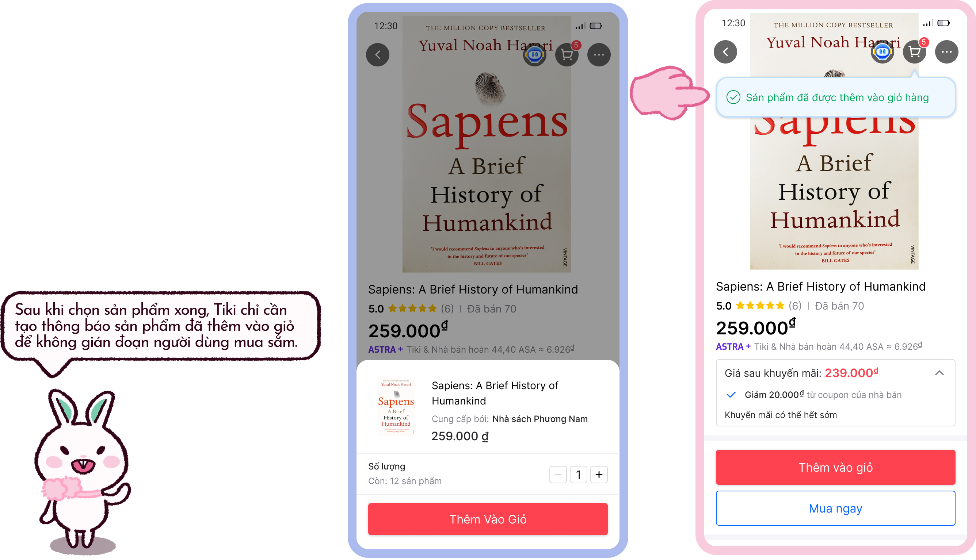976x560 pixels.
Task: Go back using left phone's back arrow
Action: pyautogui.click(x=377, y=55)
